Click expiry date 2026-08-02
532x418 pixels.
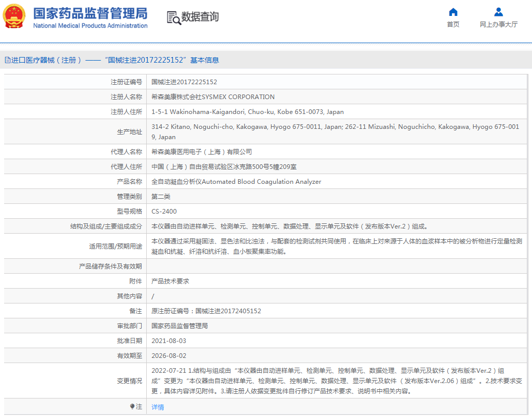click(x=169, y=356)
